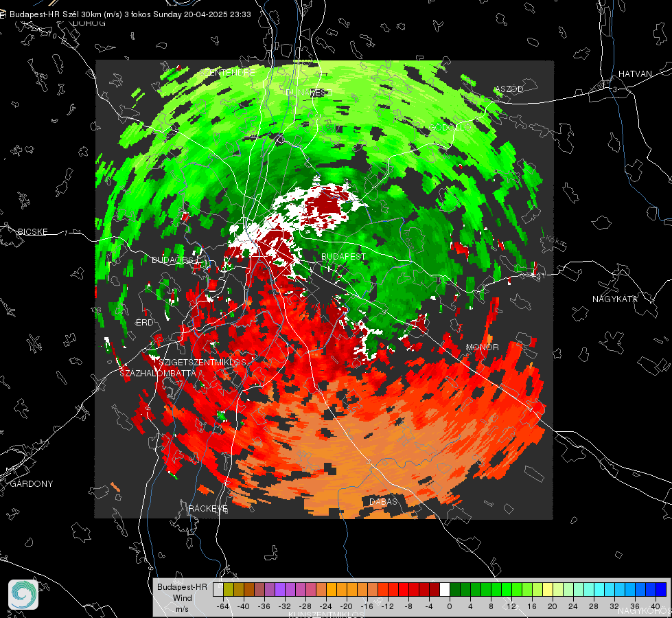
Task: Click the ÉRD town label
Action: click(144, 323)
